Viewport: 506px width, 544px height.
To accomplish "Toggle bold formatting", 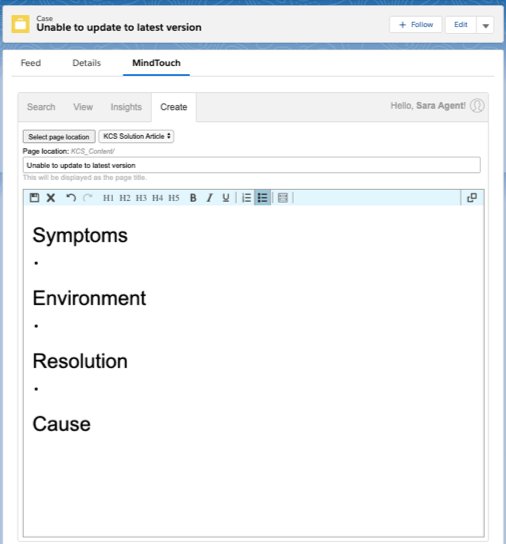I will [193, 198].
